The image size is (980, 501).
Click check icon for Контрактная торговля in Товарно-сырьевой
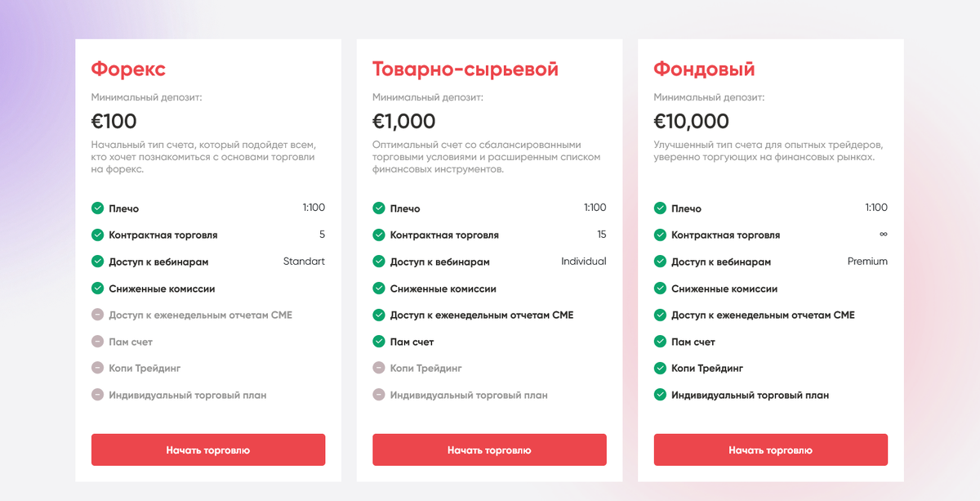click(378, 235)
